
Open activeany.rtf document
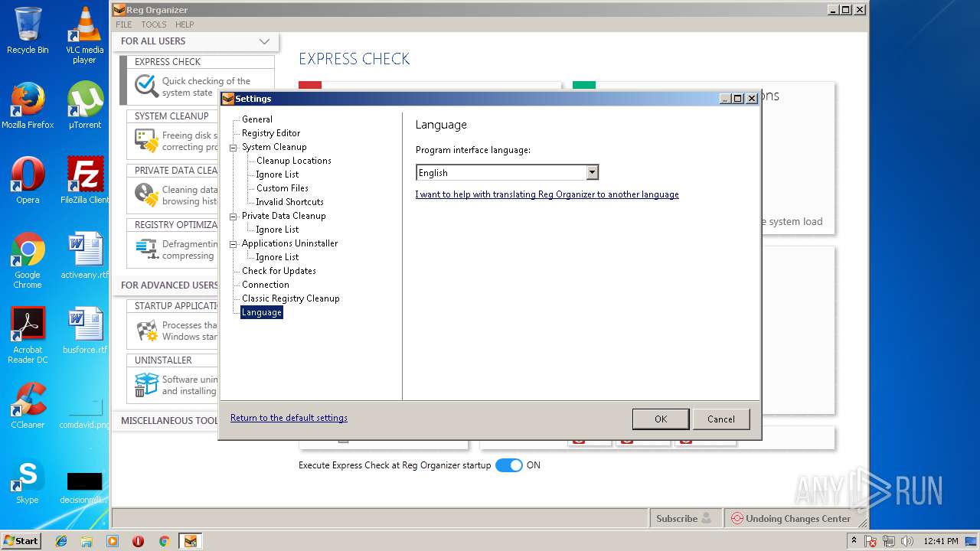coord(84,256)
